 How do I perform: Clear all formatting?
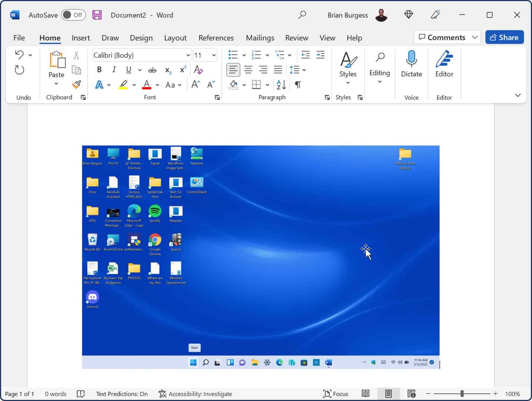[199, 70]
